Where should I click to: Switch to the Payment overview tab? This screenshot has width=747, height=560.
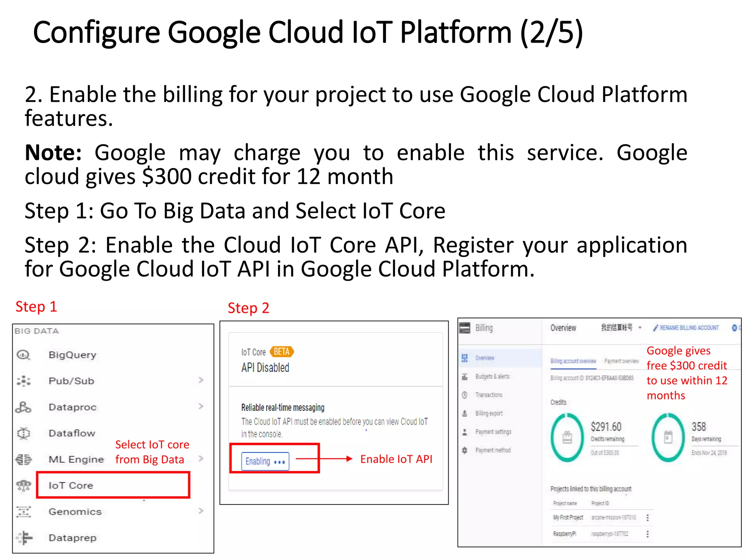click(x=622, y=361)
